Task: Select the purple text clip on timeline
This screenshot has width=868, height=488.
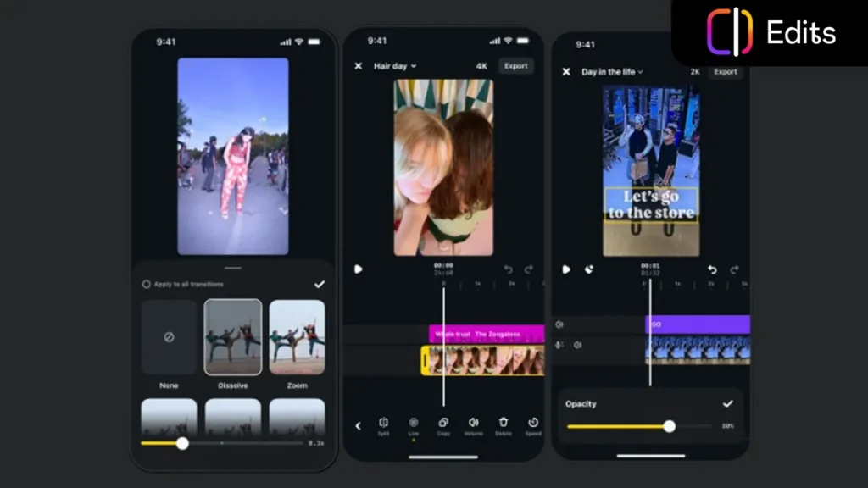Action: [x=698, y=324]
